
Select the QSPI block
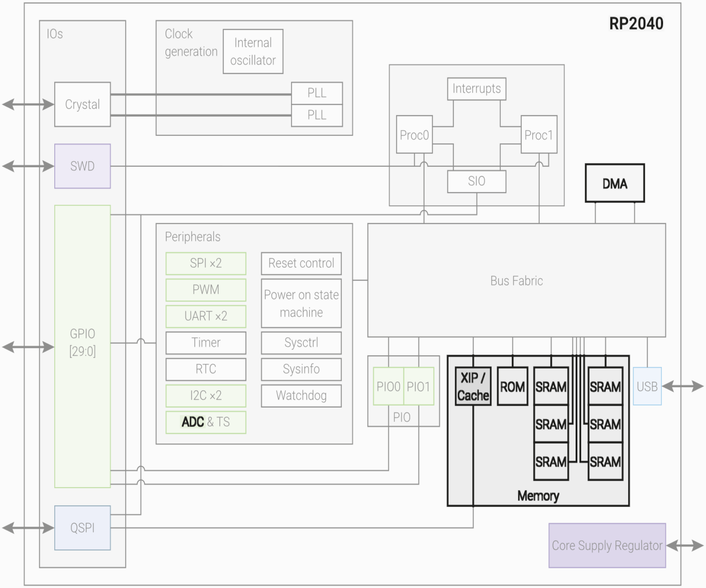coord(83,528)
